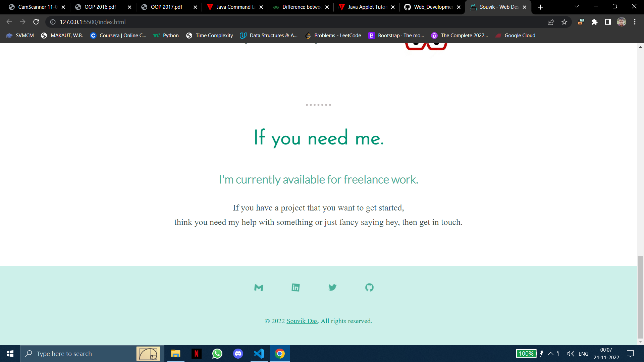
Task: Open the GitHub icon in the footer
Action: coord(369,287)
